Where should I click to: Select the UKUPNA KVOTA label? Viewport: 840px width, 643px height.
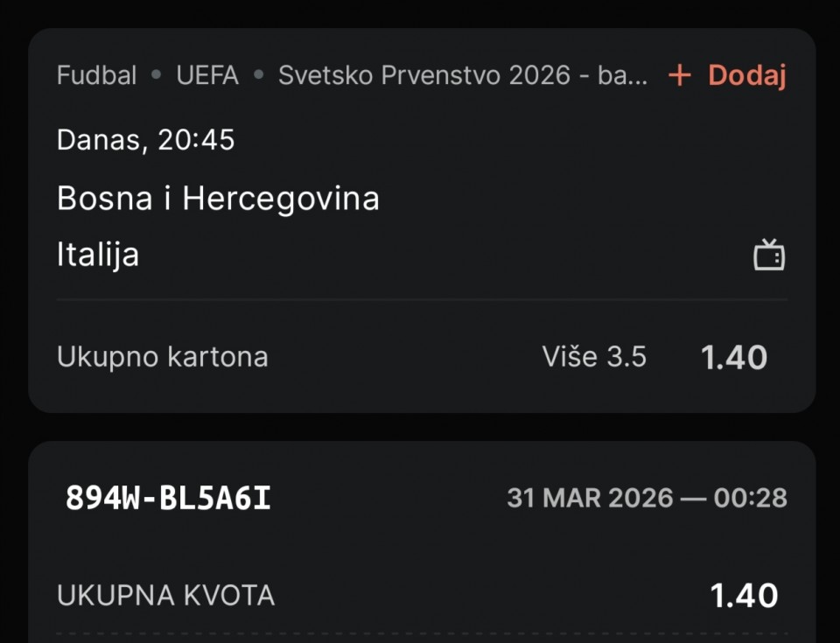[x=165, y=596]
